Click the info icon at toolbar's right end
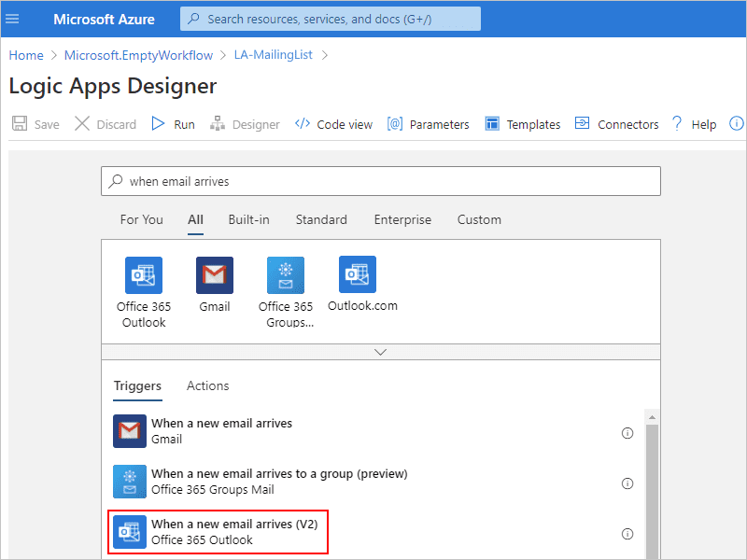This screenshot has height=560, width=747. (736, 124)
